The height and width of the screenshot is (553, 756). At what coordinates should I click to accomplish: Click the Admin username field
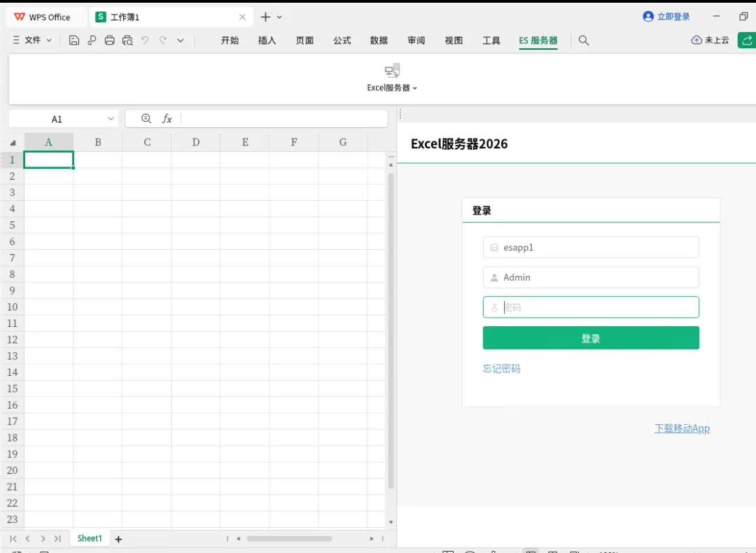coord(591,277)
